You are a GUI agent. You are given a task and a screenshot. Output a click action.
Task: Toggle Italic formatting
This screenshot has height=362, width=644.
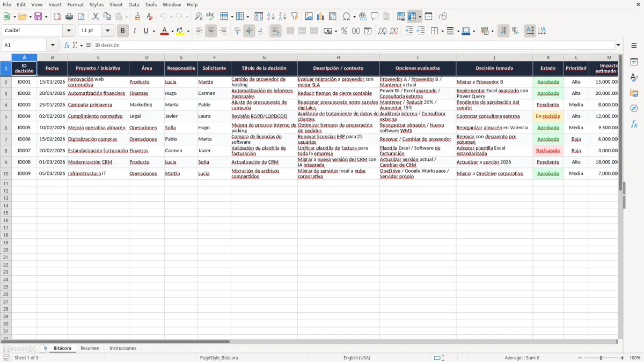(135, 31)
